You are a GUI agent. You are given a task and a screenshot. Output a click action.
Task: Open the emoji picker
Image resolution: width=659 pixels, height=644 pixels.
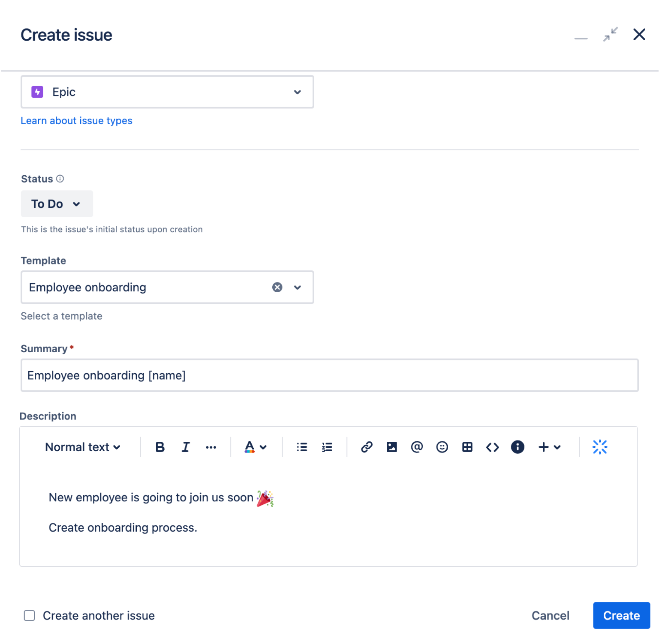[x=442, y=447]
